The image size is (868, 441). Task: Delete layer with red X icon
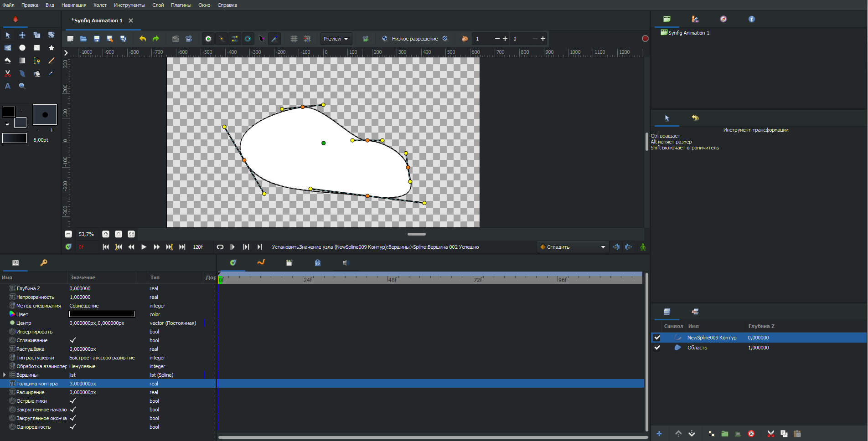pyautogui.click(x=751, y=434)
